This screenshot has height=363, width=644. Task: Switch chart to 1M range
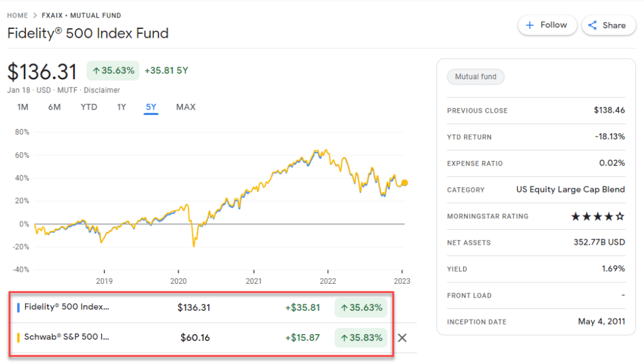pos(23,107)
